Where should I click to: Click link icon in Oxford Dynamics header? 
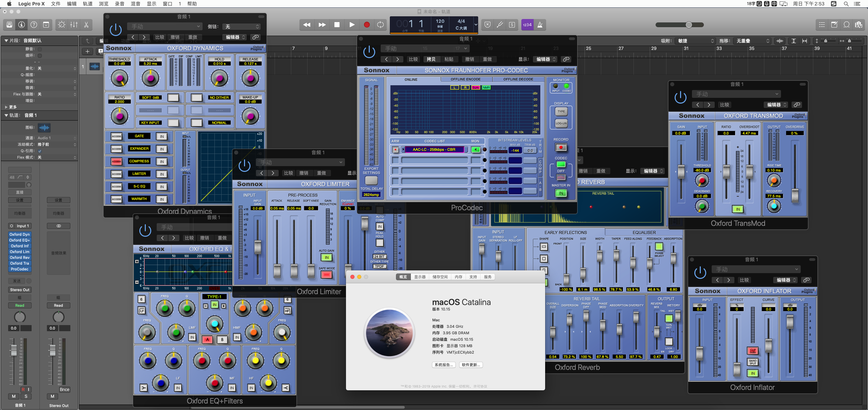(x=256, y=37)
